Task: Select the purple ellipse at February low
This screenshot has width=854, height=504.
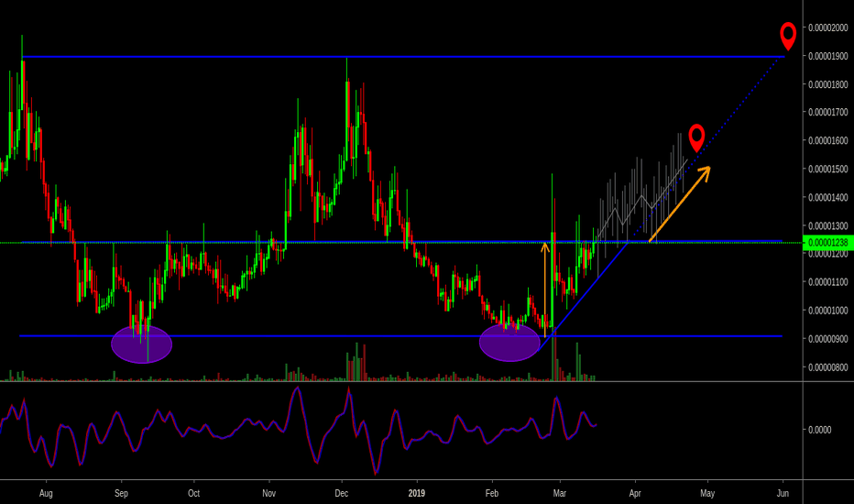Action: point(509,343)
